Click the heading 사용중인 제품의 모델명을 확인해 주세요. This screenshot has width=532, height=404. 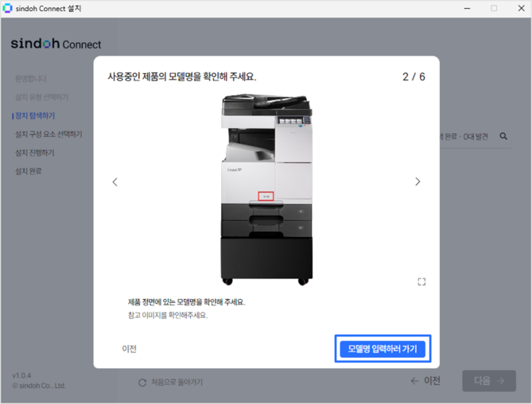click(x=182, y=76)
